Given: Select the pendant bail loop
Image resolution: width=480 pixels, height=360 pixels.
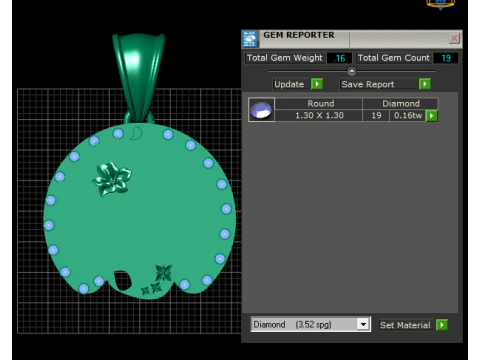Looking at the screenshot, I should [139, 77].
